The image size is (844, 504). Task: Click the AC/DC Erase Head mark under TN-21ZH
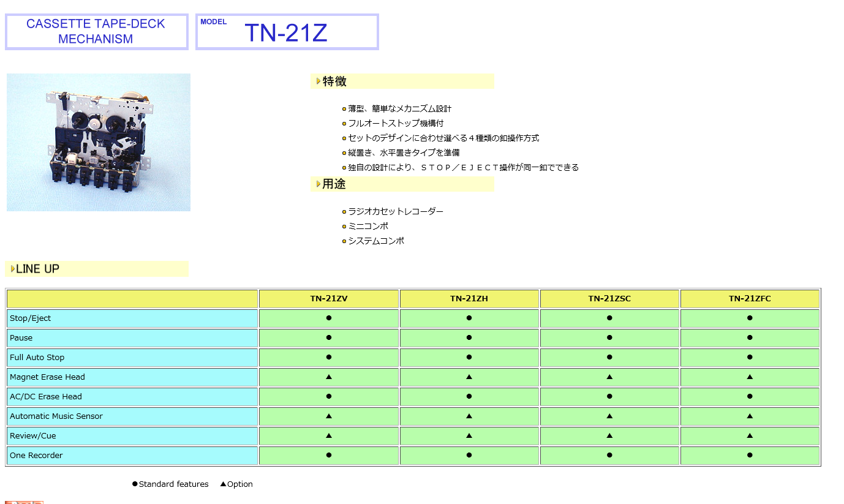click(469, 397)
